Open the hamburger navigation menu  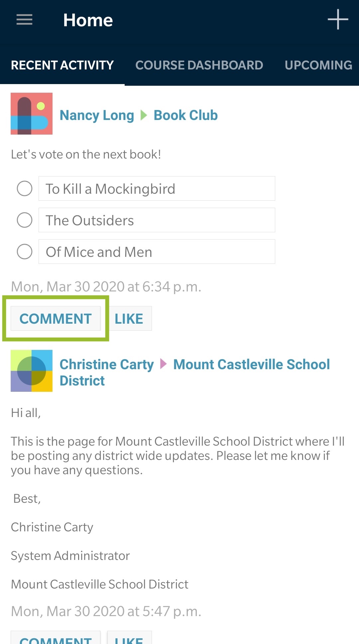click(25, 20)
